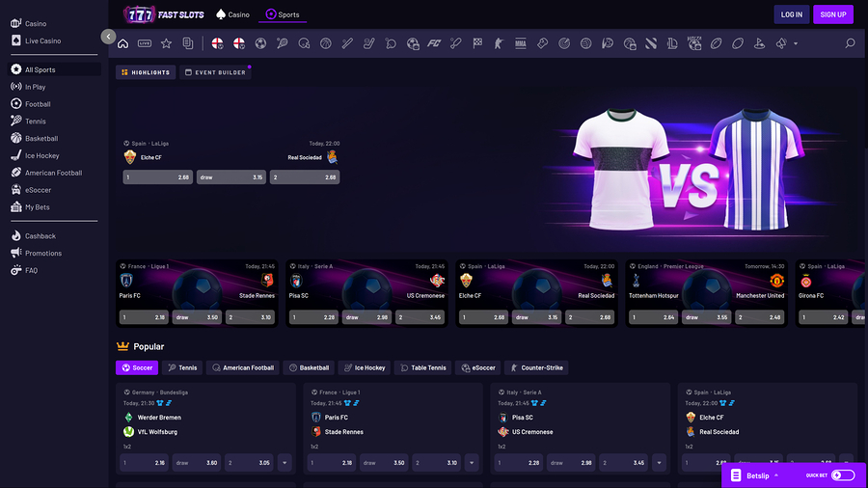Click the search magnifier icon

[850, 43]
